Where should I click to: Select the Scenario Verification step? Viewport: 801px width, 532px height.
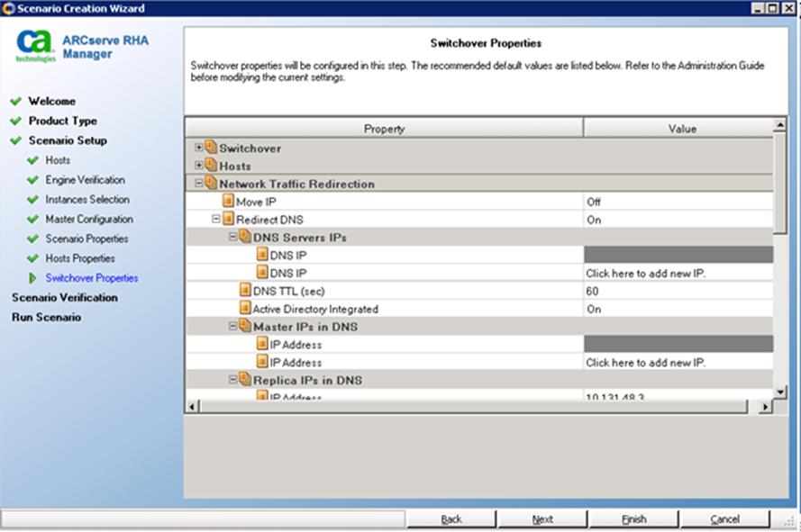[x=65, y=298]
